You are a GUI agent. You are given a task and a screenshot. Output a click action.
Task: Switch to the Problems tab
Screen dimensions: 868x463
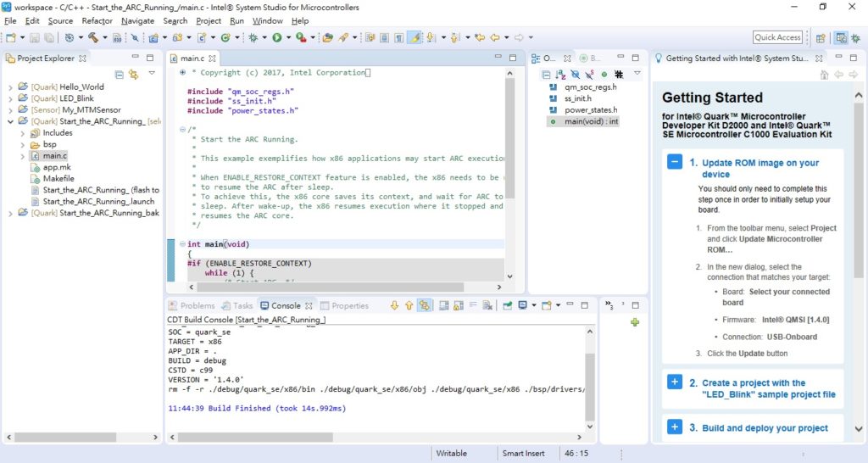coord(192,306)
